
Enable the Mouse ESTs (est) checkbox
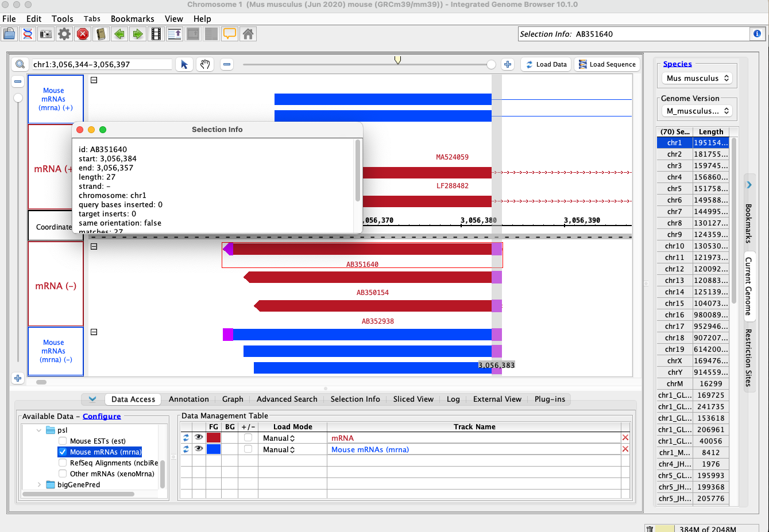pyautogui.click(x=63, y=441)
